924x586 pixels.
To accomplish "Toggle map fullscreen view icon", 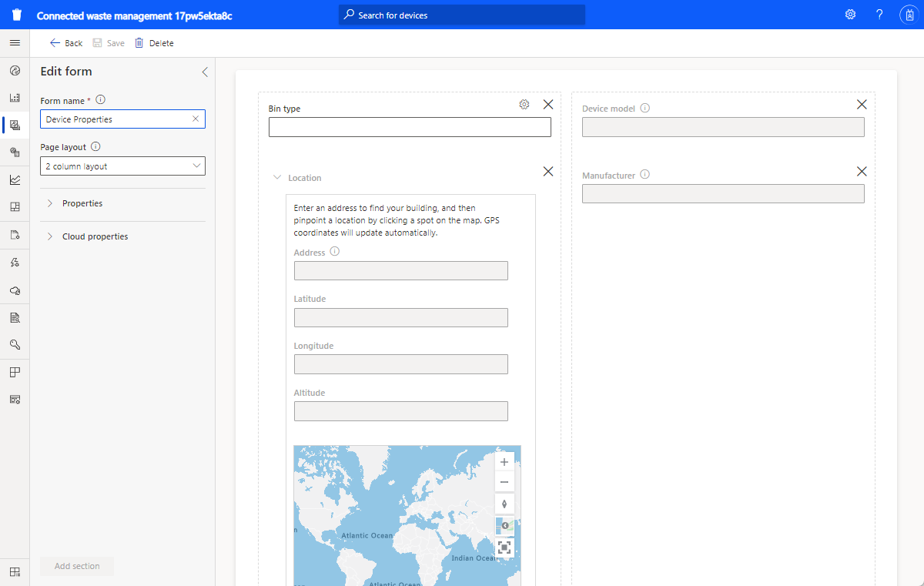I will click(504, 547).
